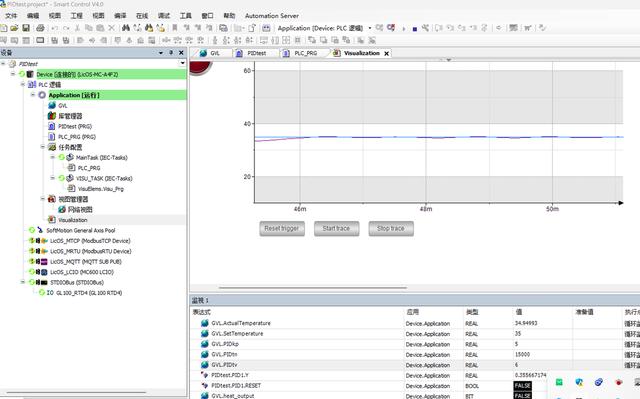Click the Delete X toolbar icon

(111, 28)
